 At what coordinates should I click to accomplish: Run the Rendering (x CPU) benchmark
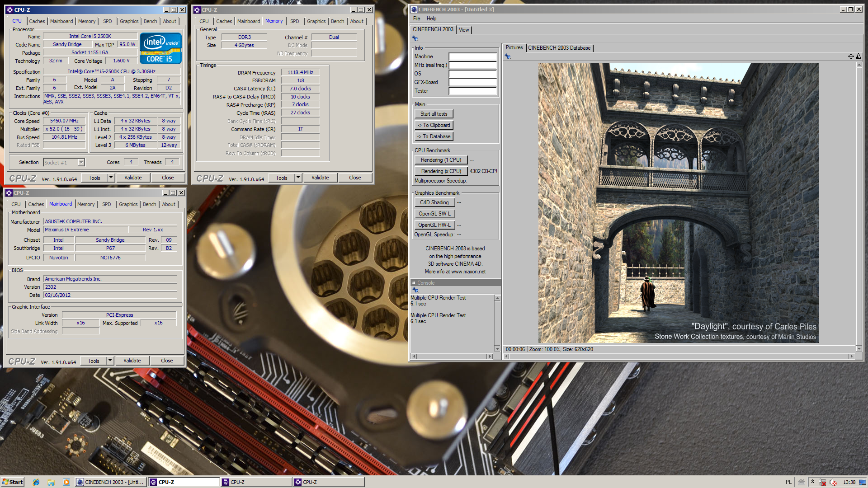click(x=441, y=171)
